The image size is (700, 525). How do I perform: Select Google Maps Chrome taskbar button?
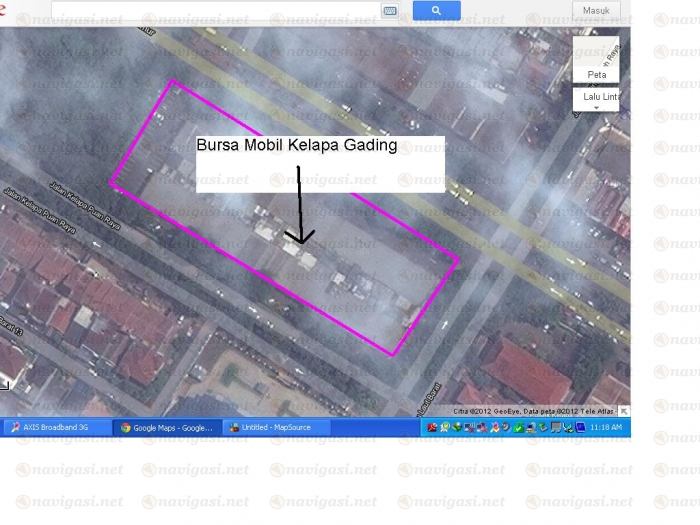tap(166, 427)
